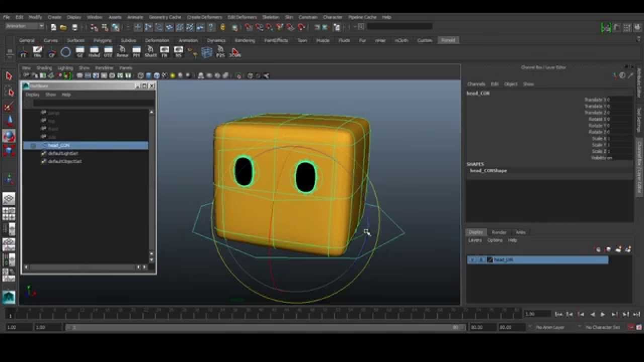Select the Move tool cone icon
The width and height of the screenshot is (644, 362).
pos(9,121)
